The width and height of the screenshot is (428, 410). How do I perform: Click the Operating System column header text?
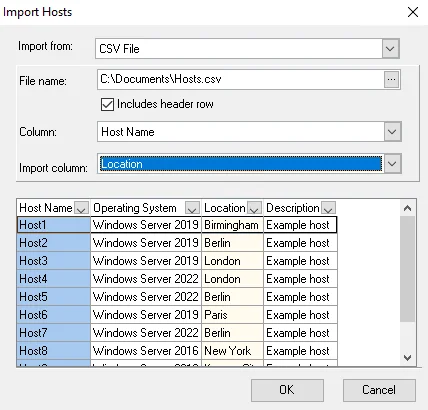tap(135, 208)
